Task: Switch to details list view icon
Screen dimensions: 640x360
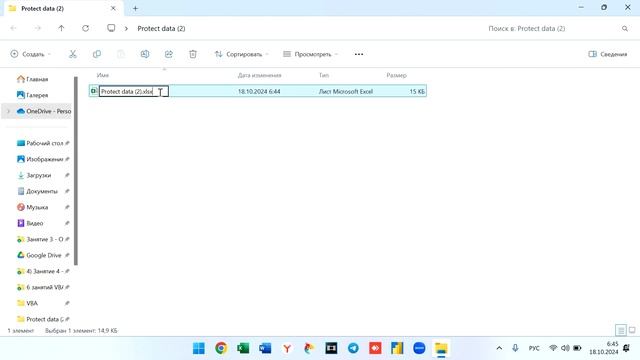Action: tap(621, 330)
